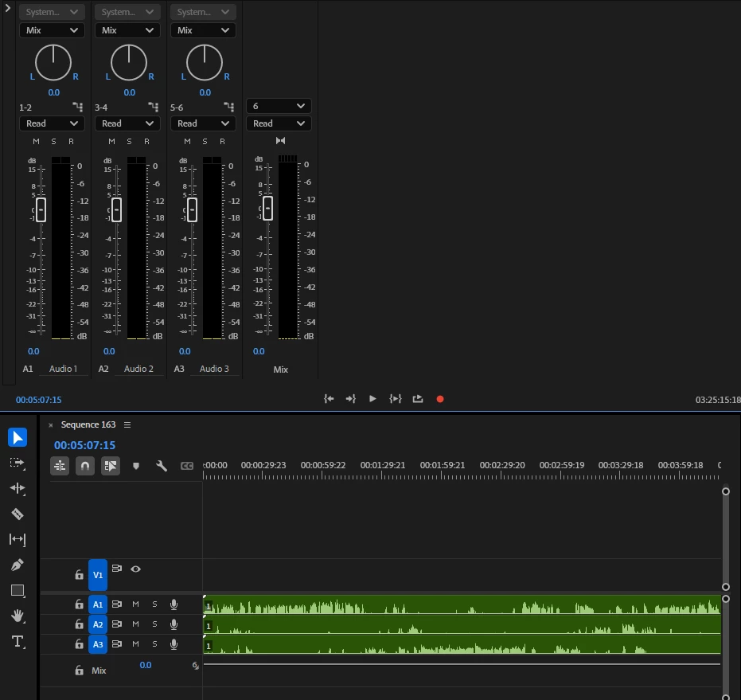Toggle A3 track targeting
This screenshot has width=741, height=700.
click(x=98, y=644)
